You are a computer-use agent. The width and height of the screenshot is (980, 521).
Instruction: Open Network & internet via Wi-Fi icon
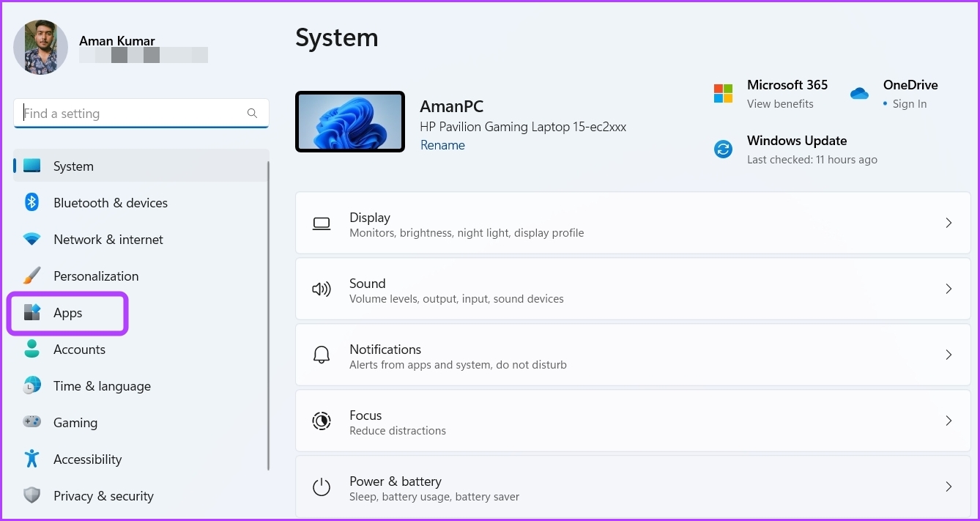(31, 240)
